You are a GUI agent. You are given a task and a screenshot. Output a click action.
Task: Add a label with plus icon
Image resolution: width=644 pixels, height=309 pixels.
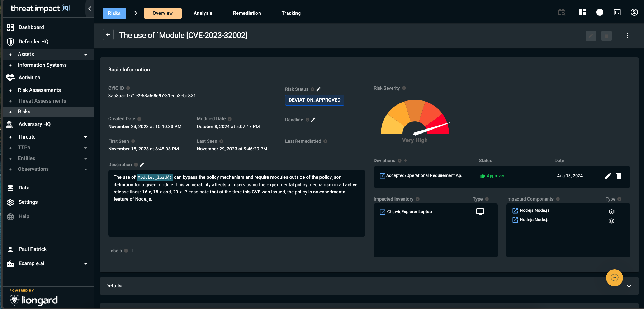coord(132,251)
